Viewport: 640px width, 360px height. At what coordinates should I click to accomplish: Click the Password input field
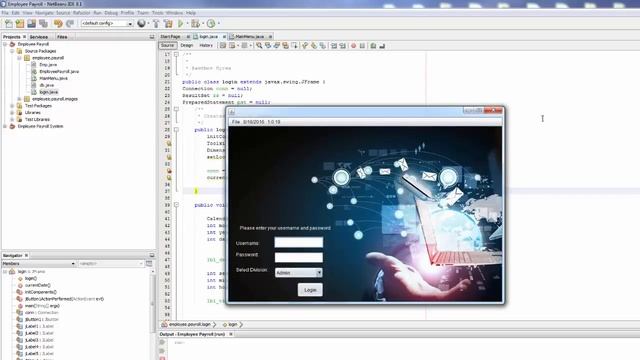(299, 257)
